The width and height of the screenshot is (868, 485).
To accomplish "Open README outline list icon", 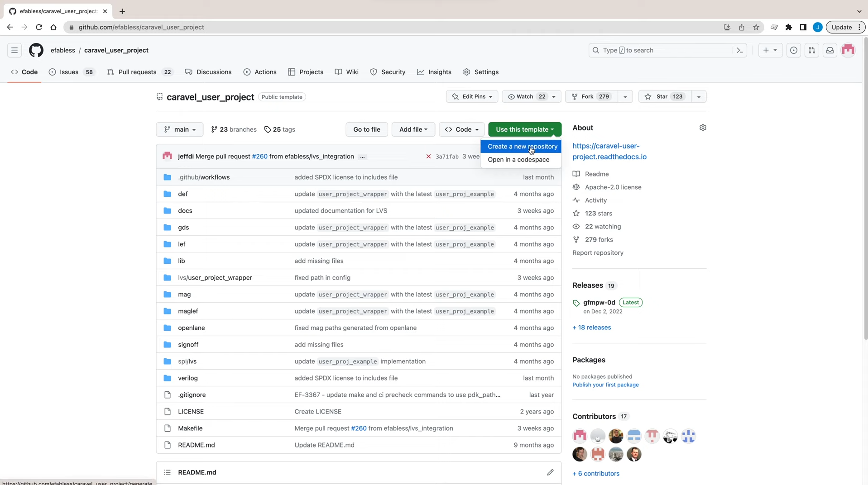I will tap(167, 472).
